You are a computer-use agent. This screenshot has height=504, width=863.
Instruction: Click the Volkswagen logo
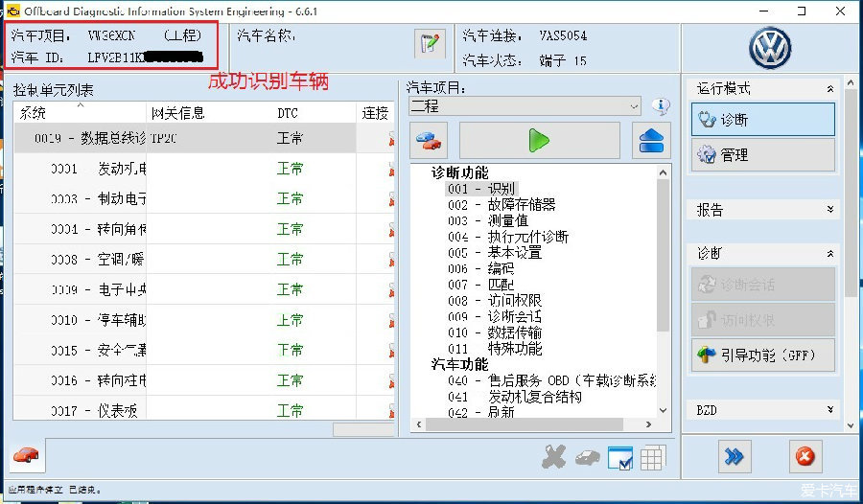click(769, 48)
